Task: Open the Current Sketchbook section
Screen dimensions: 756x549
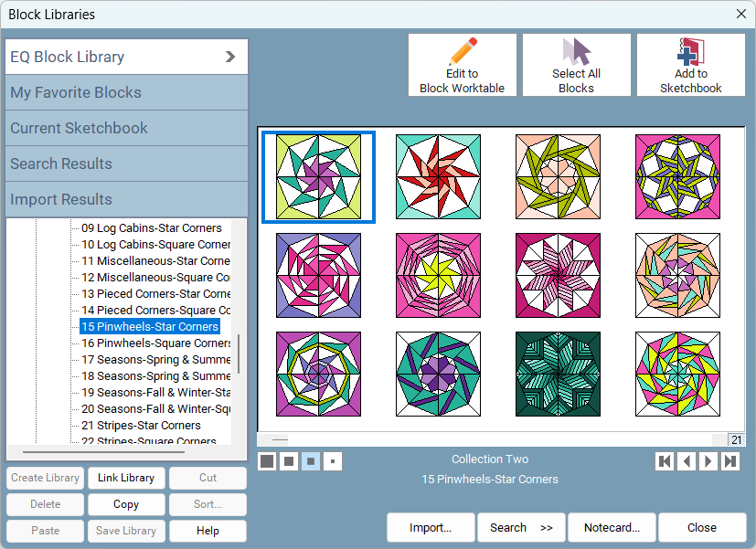Action: tap(126, 128)
